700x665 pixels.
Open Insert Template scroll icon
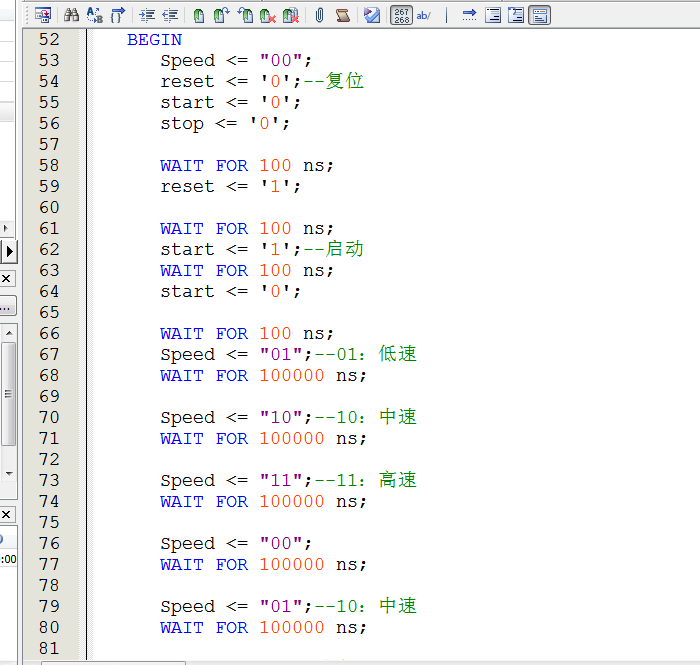342,15
